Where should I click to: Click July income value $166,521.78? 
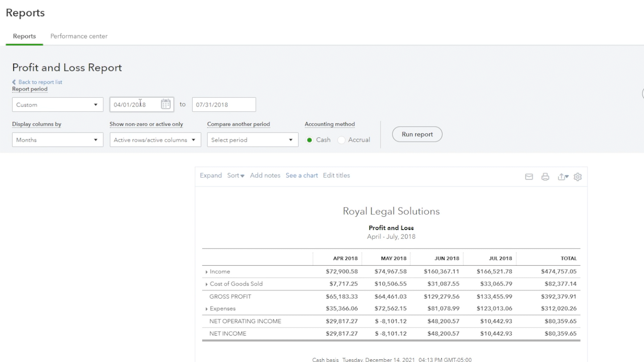click(x=494, y=271)
